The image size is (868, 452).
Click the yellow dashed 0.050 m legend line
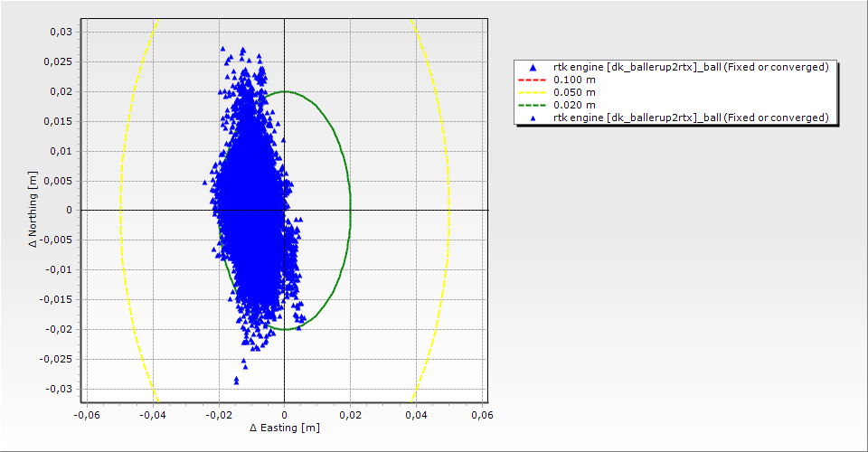tap(532, 92)
